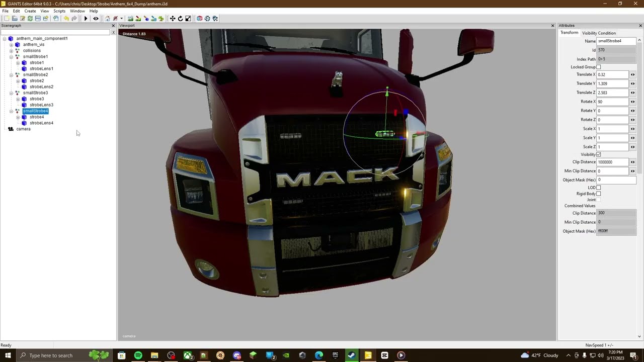Collapse the smallStrobe1 tree node

pos(11,57)
